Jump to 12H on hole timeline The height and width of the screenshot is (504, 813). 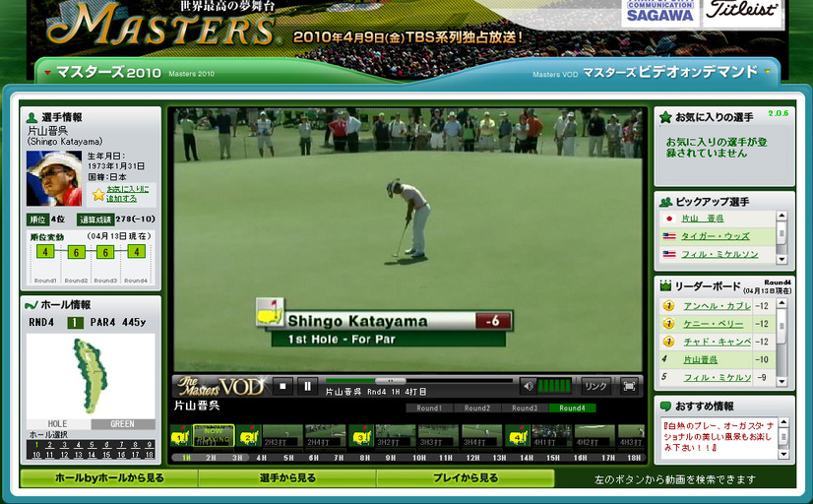(472, 458)
